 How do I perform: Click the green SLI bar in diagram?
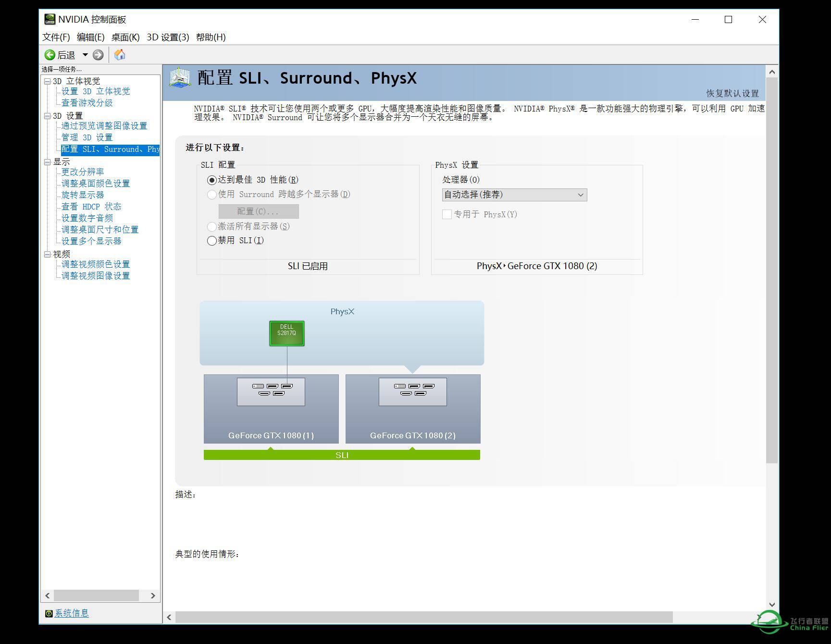click(342, 455)
